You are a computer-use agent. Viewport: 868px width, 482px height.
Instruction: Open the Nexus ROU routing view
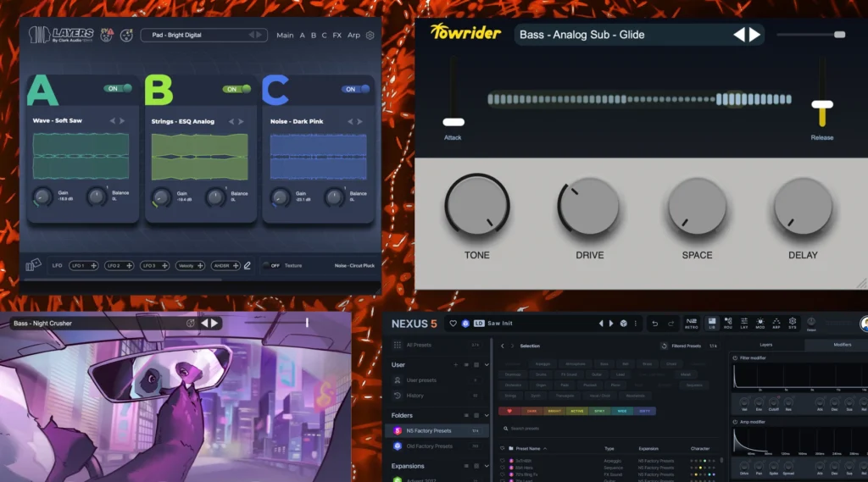click(x=728, y=324)
